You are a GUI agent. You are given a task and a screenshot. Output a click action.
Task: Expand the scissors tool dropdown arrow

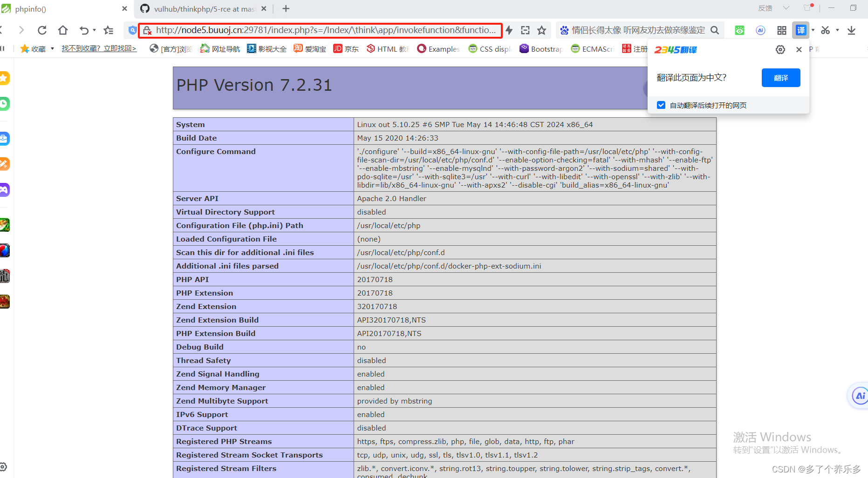(x=837, y=30)
